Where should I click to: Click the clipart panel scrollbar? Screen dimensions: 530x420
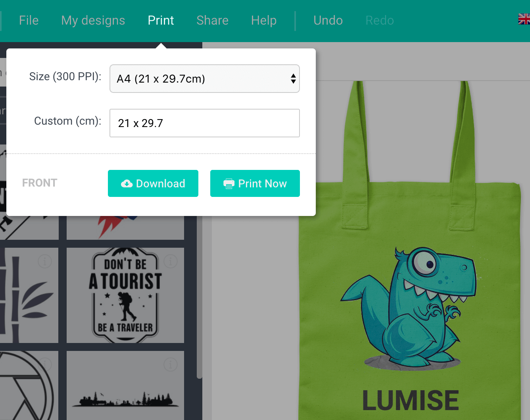click(200, 298)
